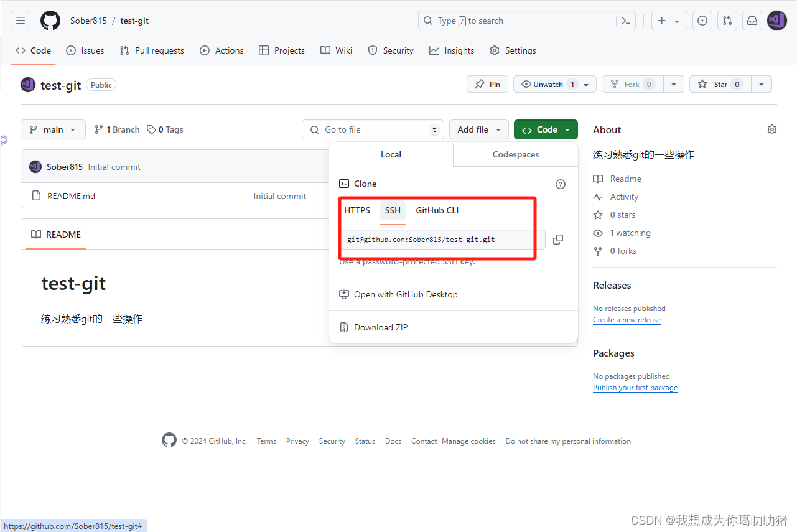Open the Wiki tab
Image resolution: width=797 pixels, height=532 pixels.
click(x=337, y=50)
